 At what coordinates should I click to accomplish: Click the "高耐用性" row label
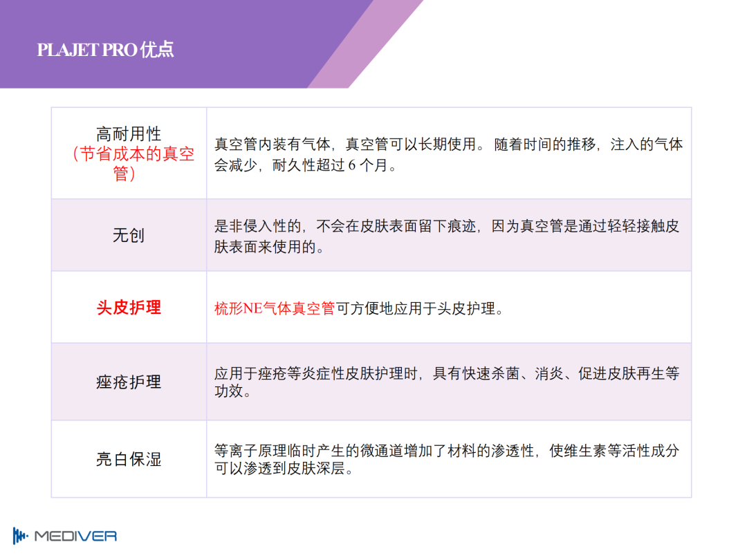(x=129, y=134)
